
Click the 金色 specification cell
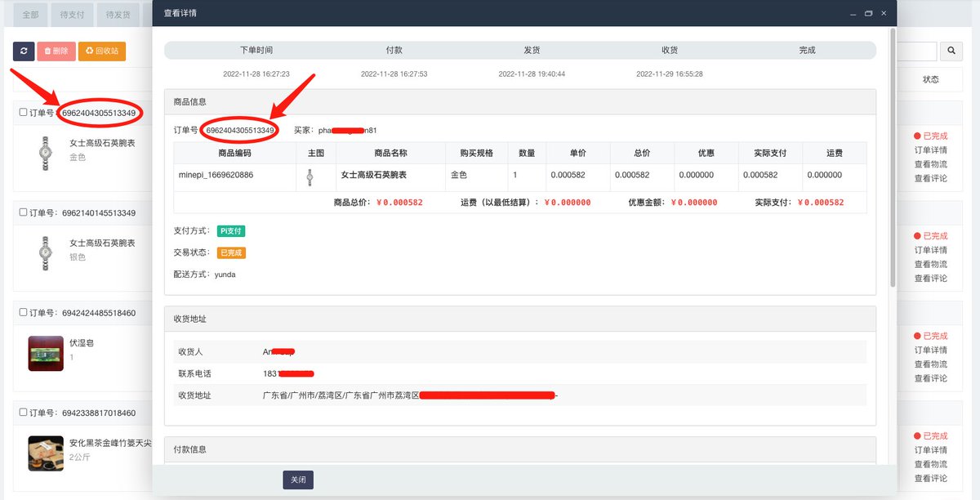point(460,175)
